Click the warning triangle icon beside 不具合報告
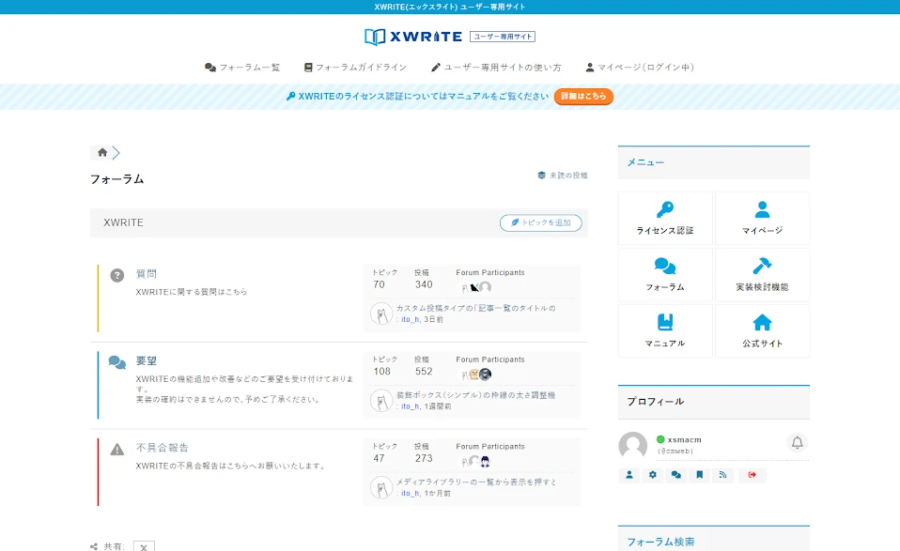The height and width of the screenshot is (551, 900). (117, 449)
